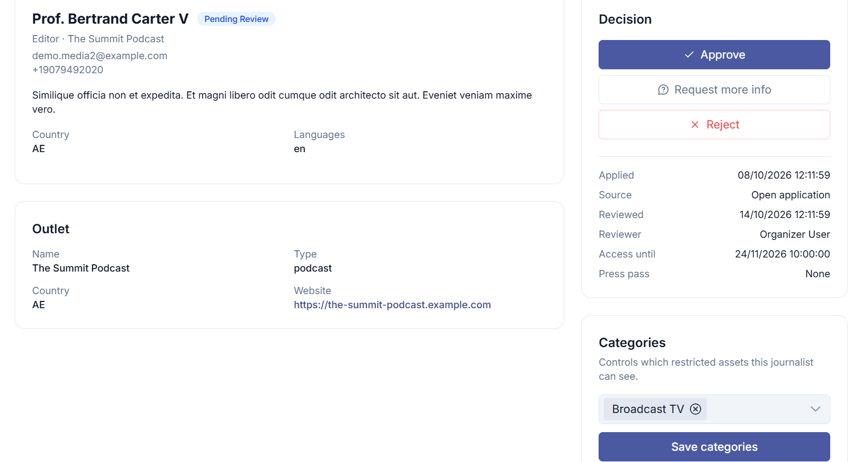Click the Decision section heading

pos(625,19)
